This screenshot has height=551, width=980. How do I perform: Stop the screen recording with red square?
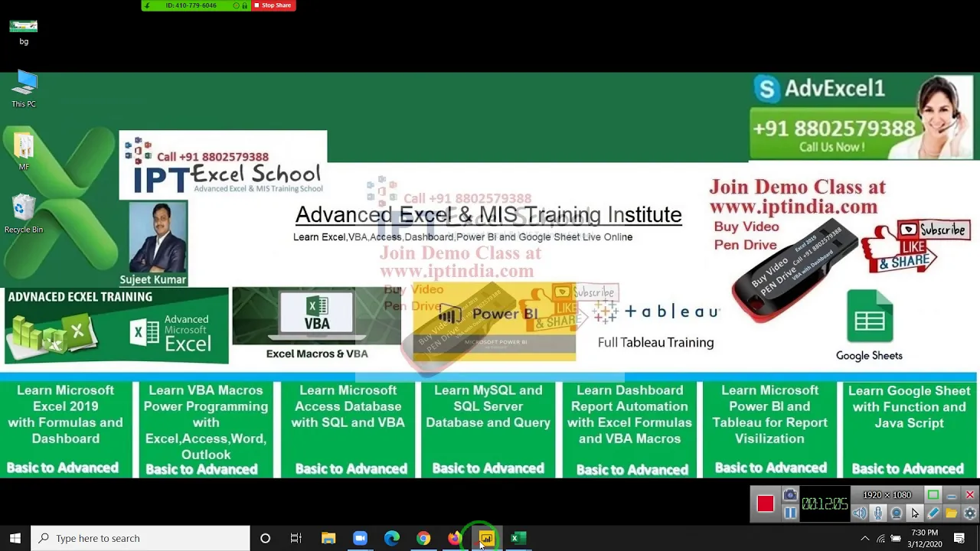[x=766, y=504]
